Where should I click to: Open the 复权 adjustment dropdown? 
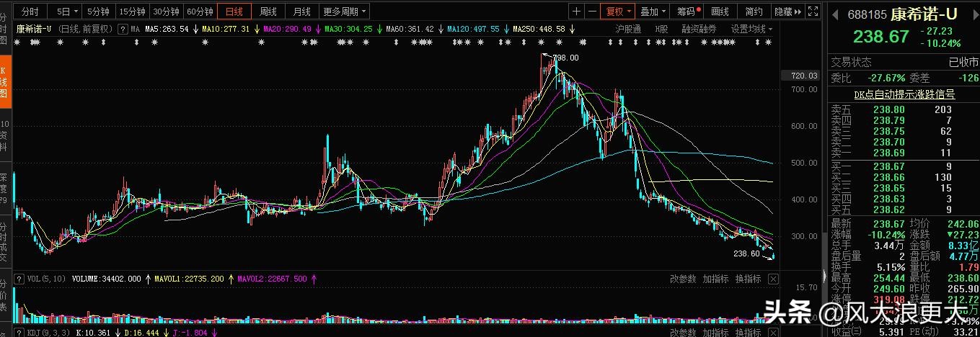[618, 12]
